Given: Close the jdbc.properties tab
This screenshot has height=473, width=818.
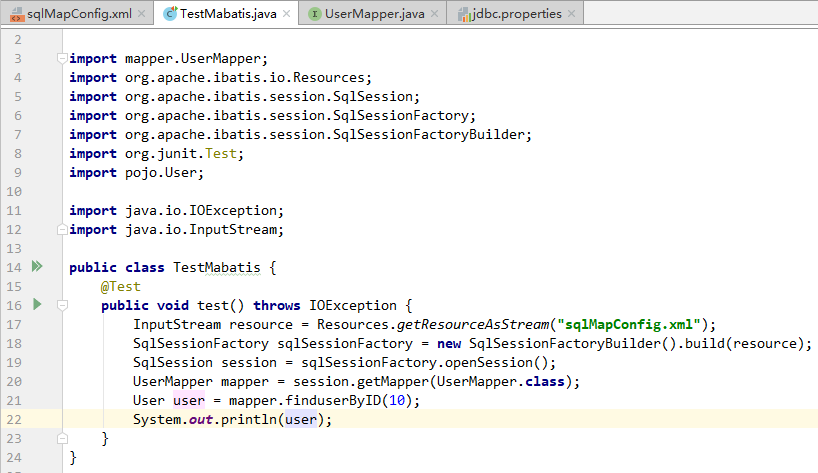Looking at the screenshot, I should click(x=572, y=14).
